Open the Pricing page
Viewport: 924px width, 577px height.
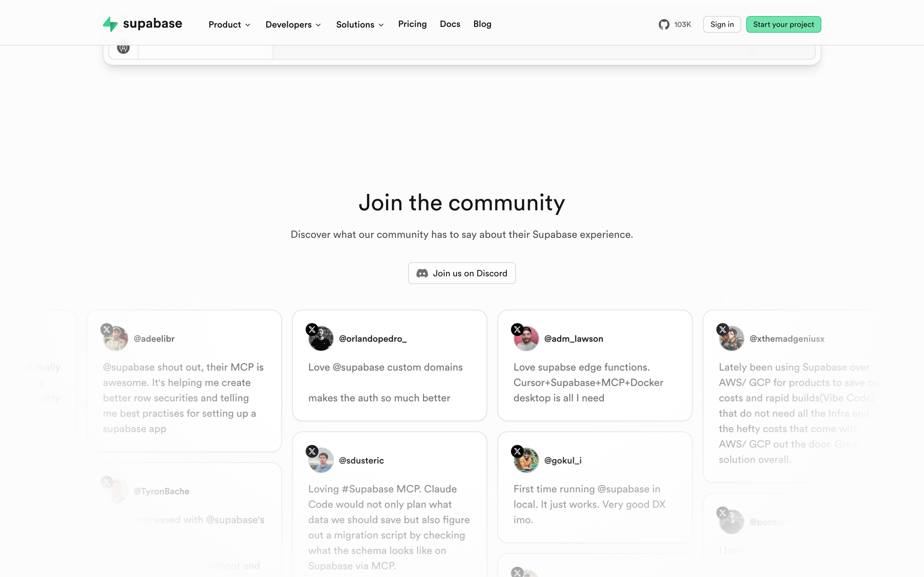point(412,24)
